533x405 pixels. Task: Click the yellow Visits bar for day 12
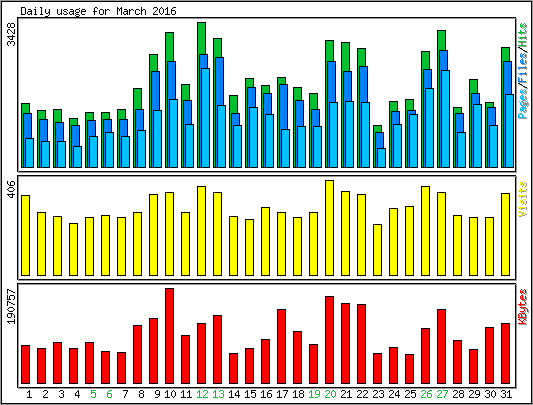[x=202, y=231]
